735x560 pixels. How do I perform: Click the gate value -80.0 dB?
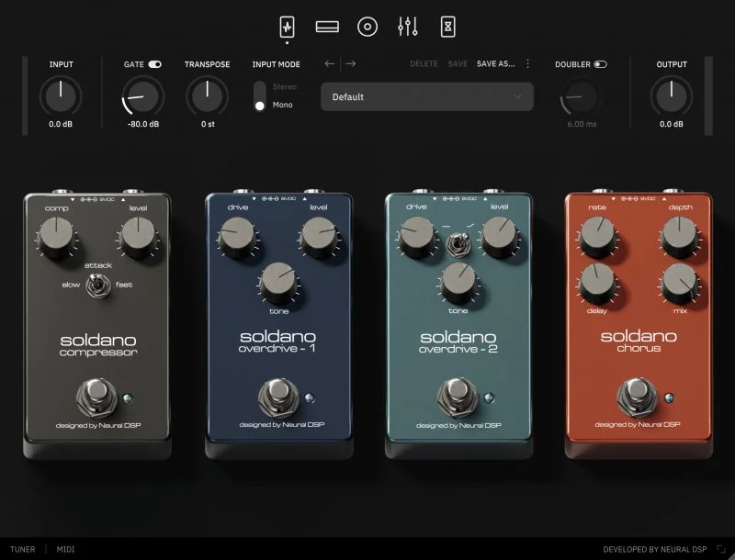point(143,124)
